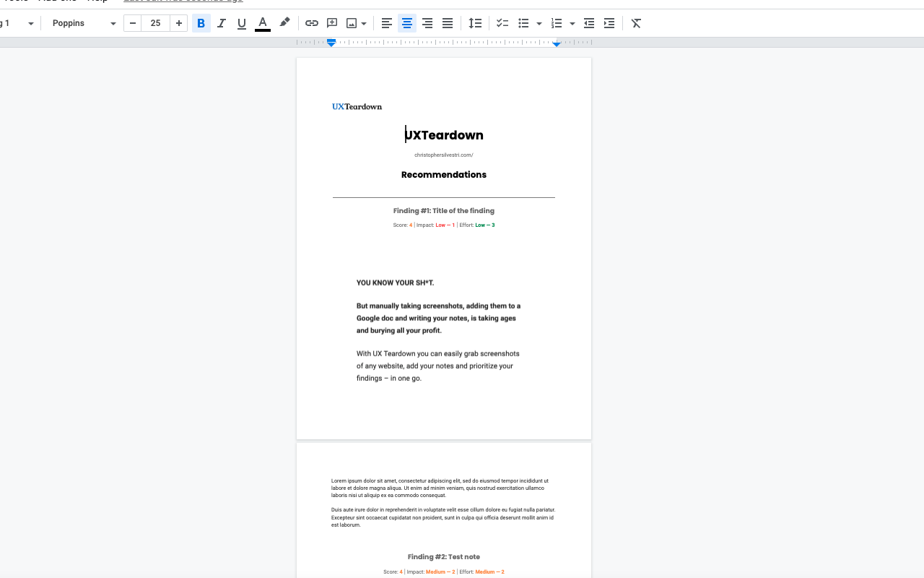Decrease the font size with minus button
Viewport: 924px width, 578px height.
(x=133, y=23)
